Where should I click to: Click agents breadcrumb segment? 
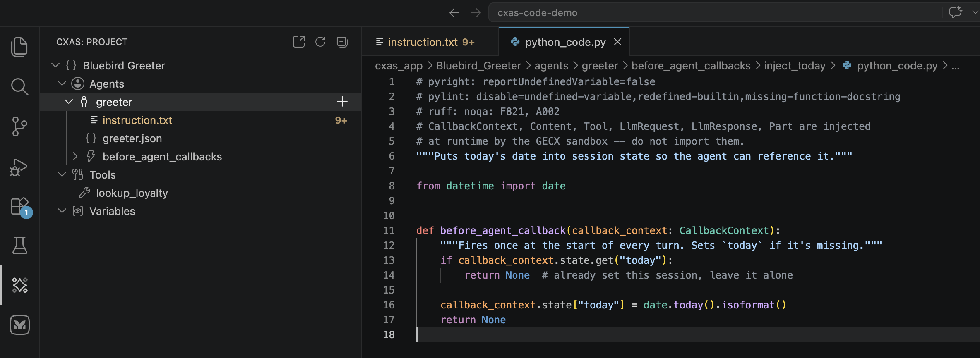click(x=551, y=66)
